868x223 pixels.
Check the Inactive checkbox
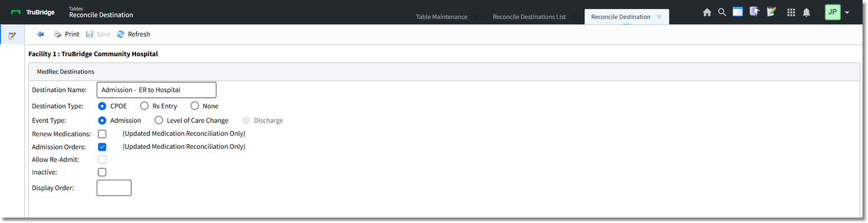coord(102,172)
